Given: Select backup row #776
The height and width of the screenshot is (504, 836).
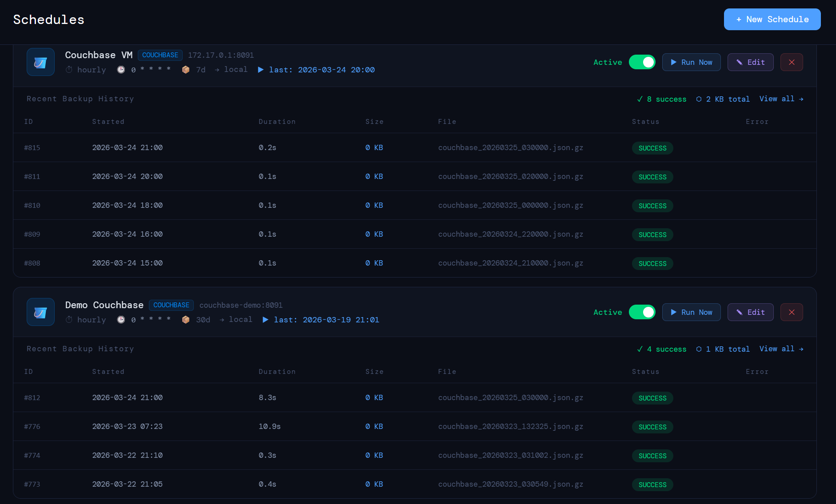Looking at the screenshot, I should tap(415, 426).
